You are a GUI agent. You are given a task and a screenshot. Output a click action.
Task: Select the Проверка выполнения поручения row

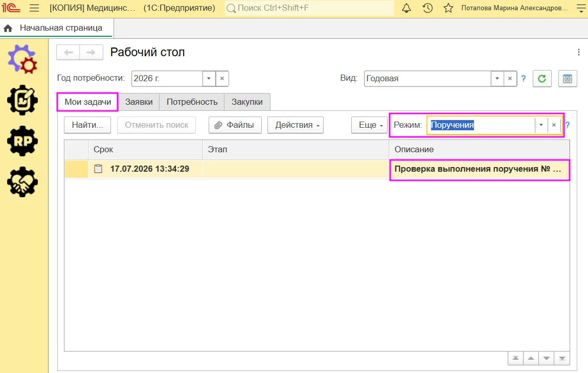point(317,169)
